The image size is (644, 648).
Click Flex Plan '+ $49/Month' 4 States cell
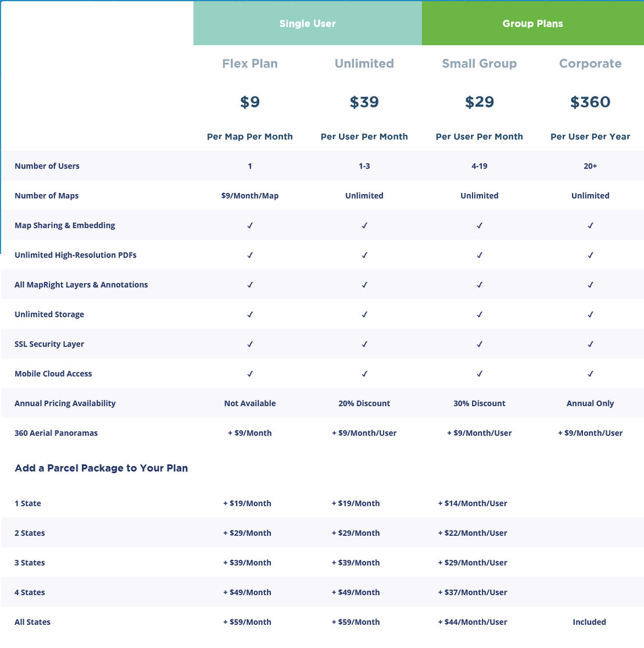(247, 593)
